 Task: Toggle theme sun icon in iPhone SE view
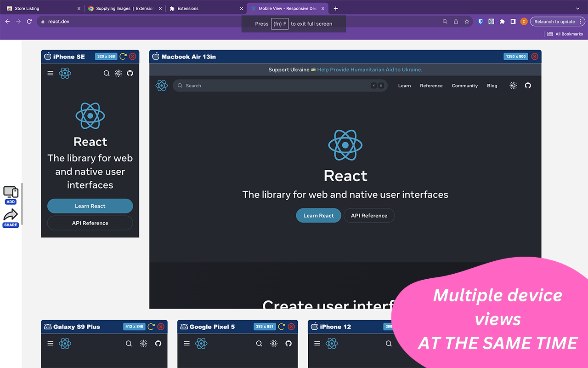(118, 73)
